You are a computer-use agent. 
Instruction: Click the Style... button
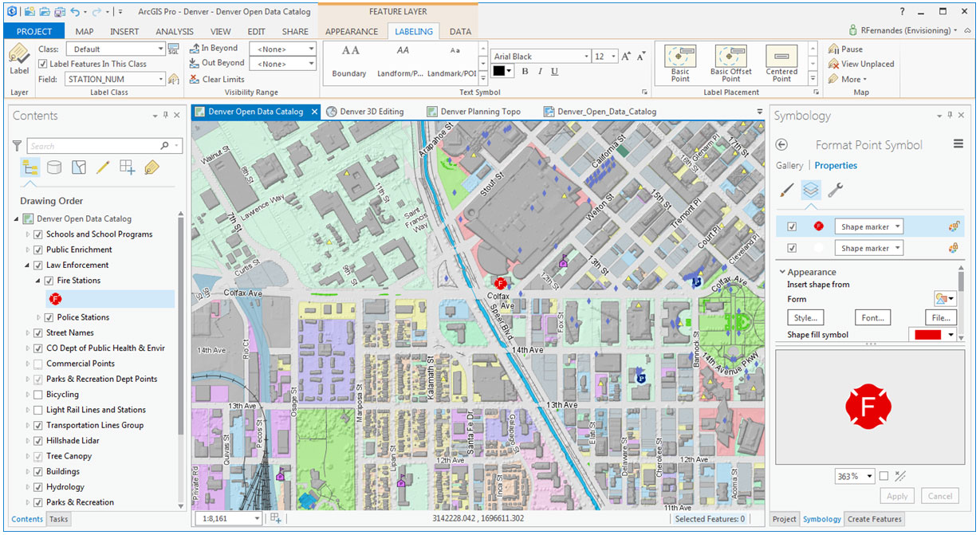click(x=805, y=317)
